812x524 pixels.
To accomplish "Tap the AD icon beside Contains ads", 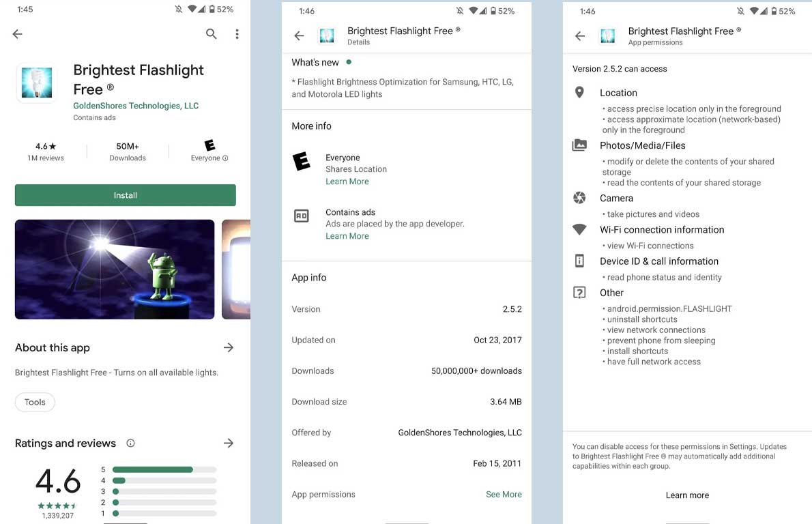I will coord(302,216).
